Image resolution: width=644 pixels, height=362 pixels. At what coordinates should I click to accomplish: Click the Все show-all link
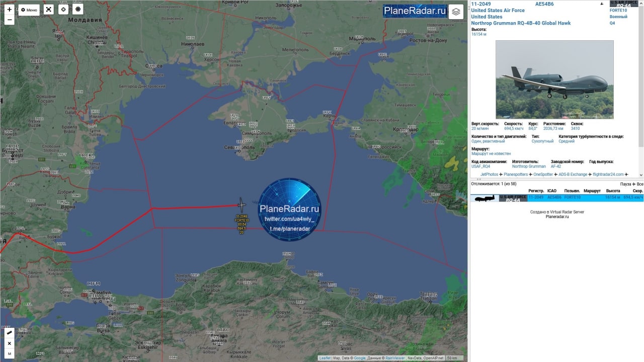pos(640,184)
